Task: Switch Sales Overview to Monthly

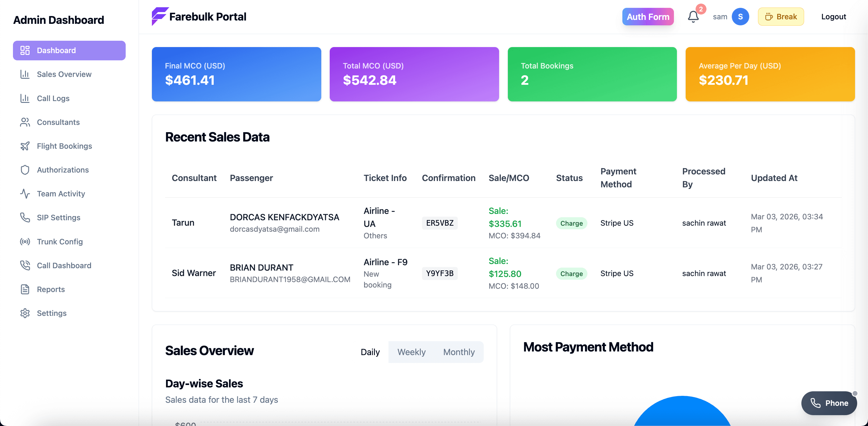Action: pyautogui.click(x=459, y=352)
